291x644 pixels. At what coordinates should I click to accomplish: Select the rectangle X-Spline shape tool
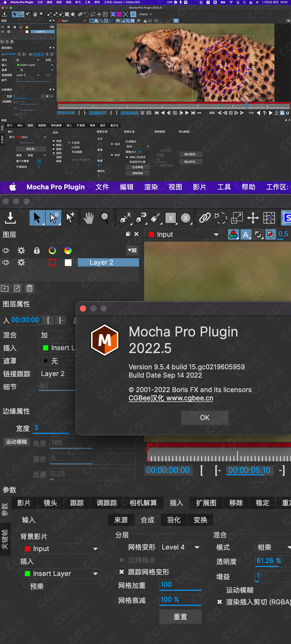171,218
